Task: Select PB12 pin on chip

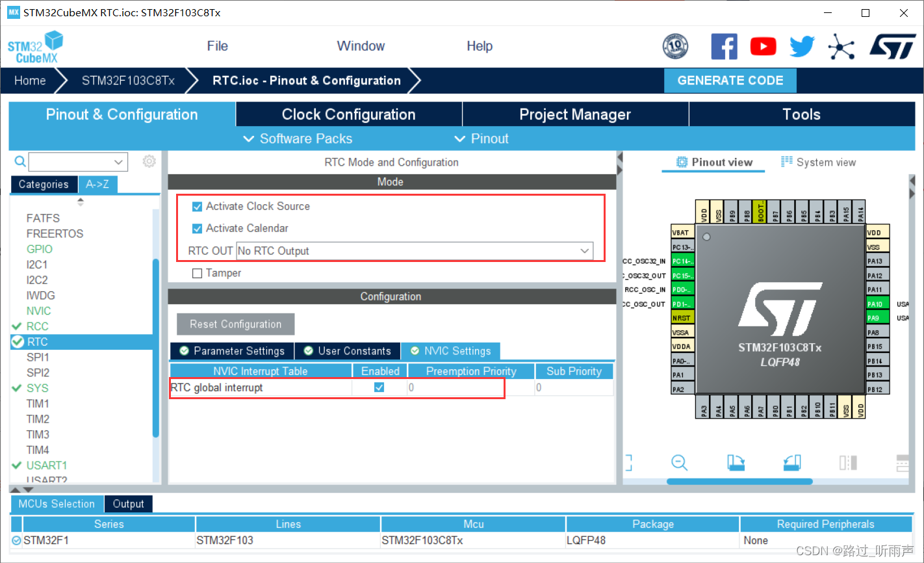Action: pos(878,389)
